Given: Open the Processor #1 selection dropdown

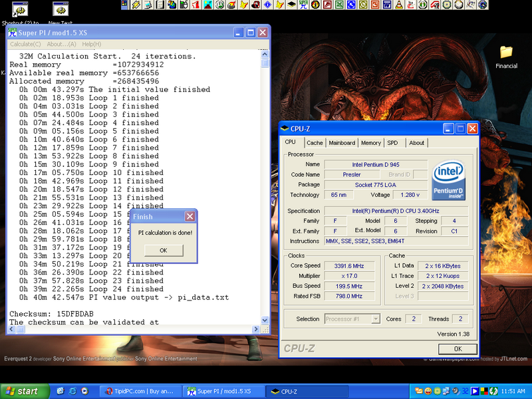Looking at the screenshot, I should coord(376,319).
